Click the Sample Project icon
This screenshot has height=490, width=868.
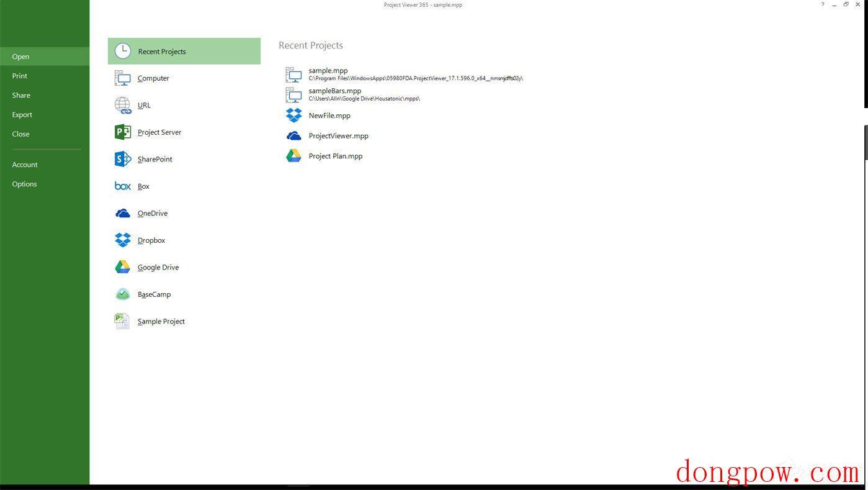point(122,321)
